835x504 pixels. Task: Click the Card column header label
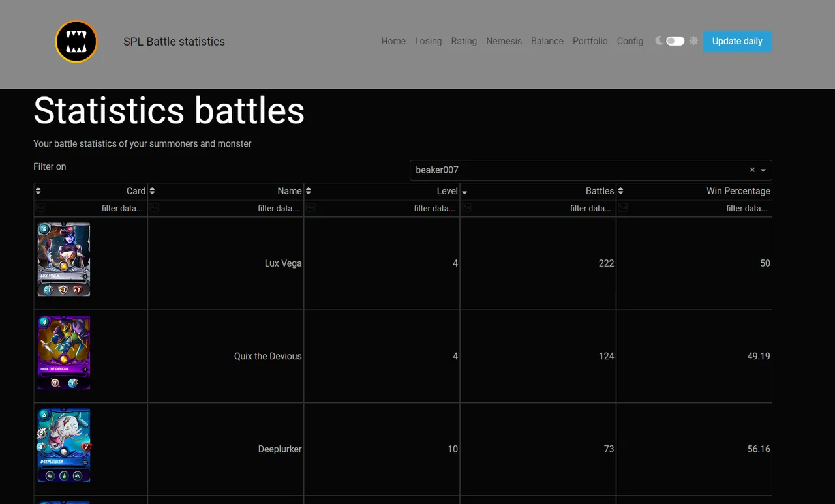[x=136, y=191]
